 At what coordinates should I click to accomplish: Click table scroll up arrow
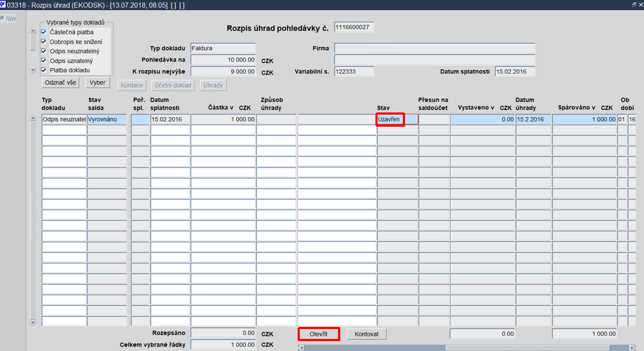click(x=33, y=118)
